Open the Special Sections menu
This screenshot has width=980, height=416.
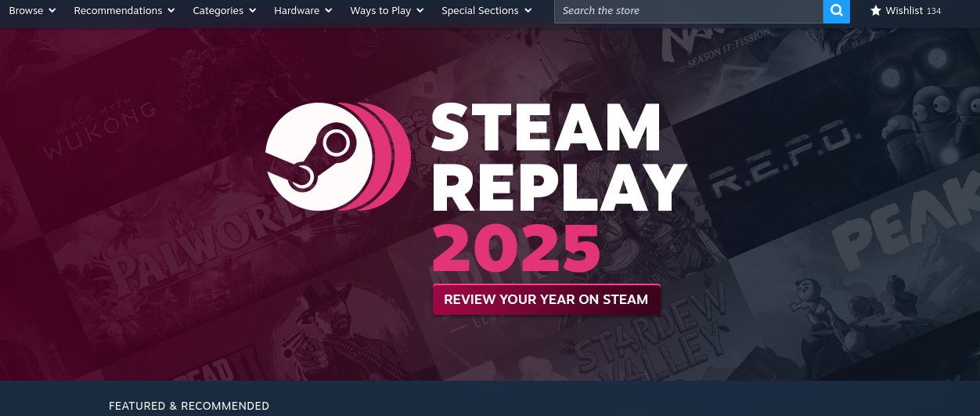click(486, 11)
